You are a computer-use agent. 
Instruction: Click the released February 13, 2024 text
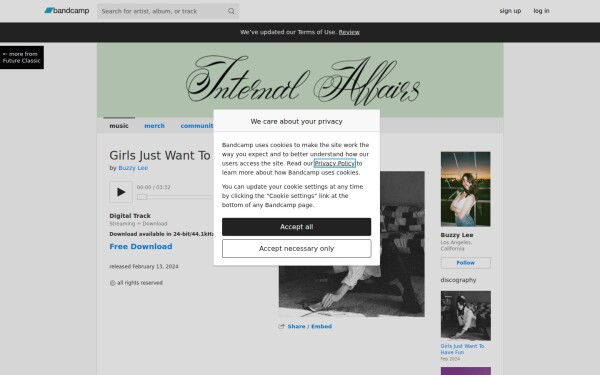[144, 266]
